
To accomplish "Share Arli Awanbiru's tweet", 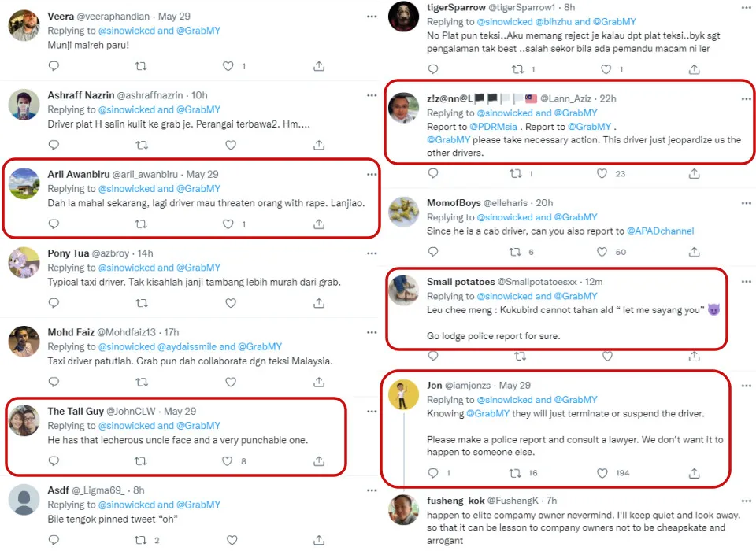I will [319, 224].
